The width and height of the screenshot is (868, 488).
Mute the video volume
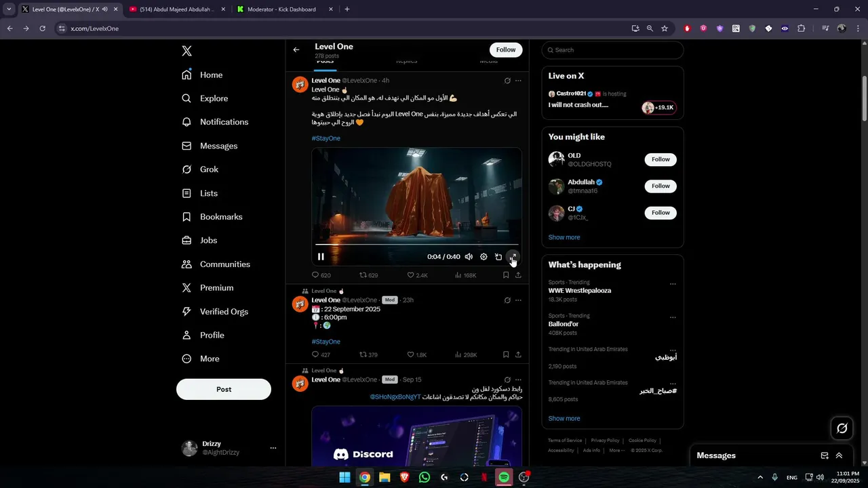[x=469, y=257]
